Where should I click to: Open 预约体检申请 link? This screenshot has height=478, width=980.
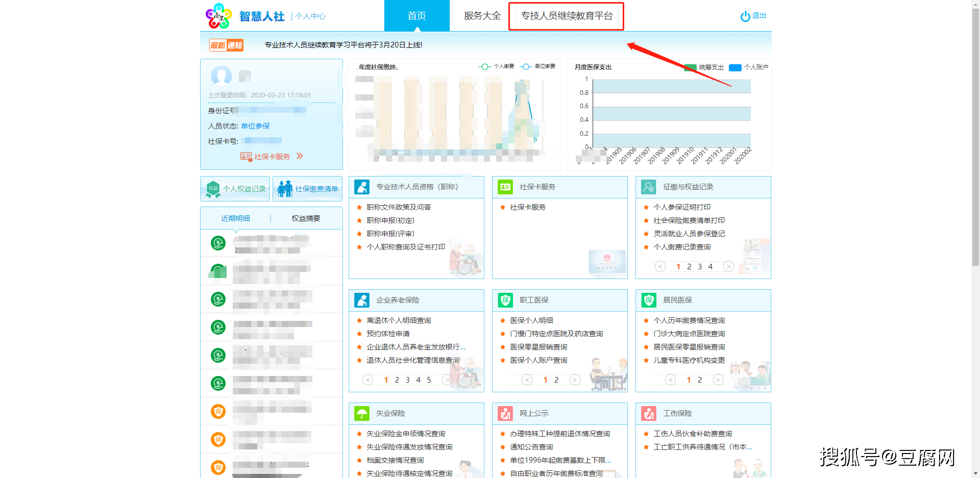click(388, 334)
